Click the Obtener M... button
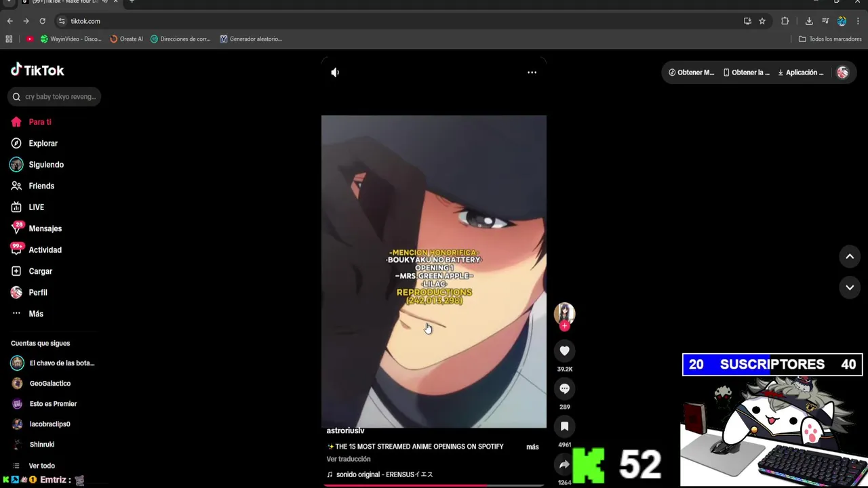Viewport: 868px width, 488px height. coord(691,73)
